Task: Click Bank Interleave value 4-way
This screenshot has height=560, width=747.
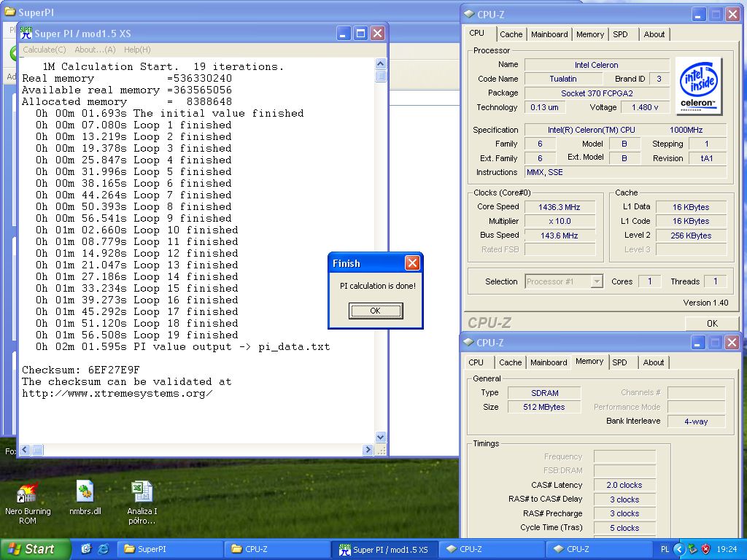Action: (696, 421)
